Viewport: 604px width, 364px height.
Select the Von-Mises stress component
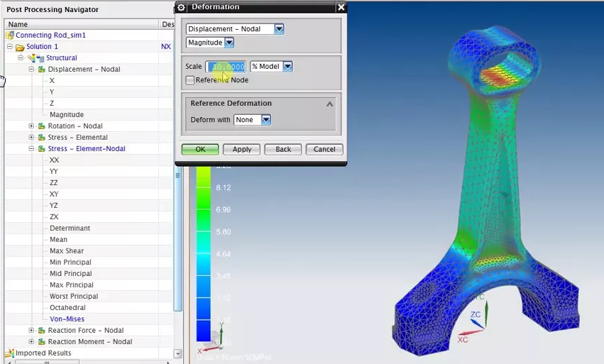(x=67, y=319)
